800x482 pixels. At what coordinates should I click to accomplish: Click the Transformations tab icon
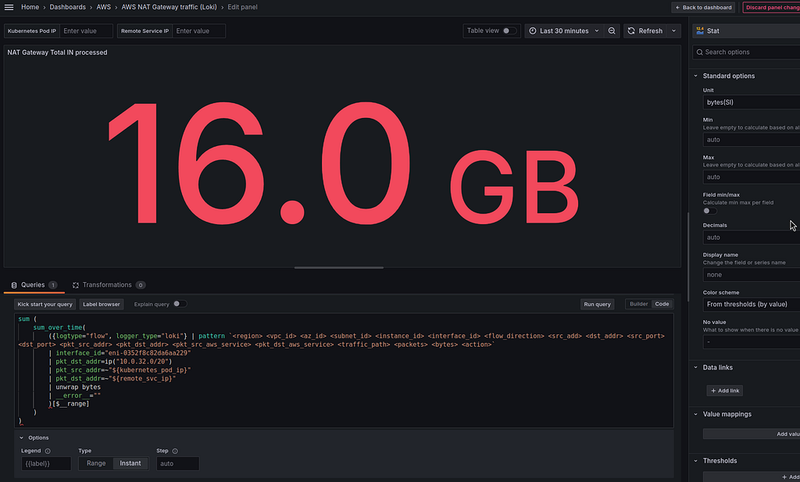click(76, 285)
